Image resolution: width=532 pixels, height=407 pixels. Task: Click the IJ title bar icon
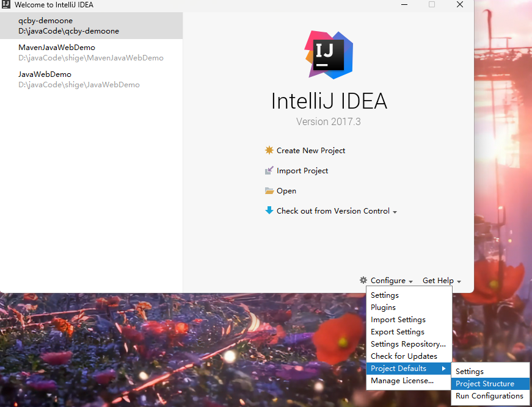point(5,4)
